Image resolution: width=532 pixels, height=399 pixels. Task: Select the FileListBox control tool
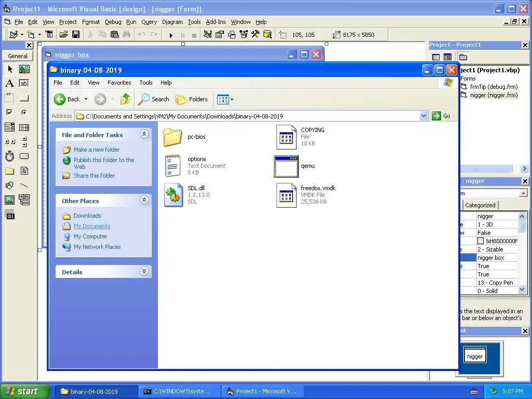pos(24,170)
